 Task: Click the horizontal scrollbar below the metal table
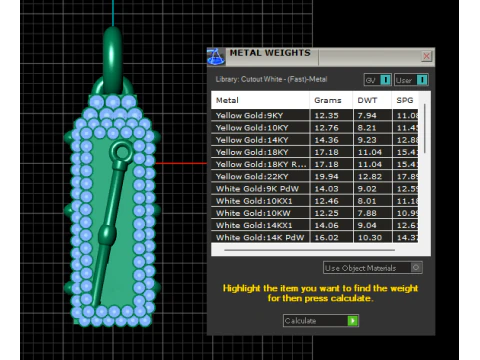[310, 250]
